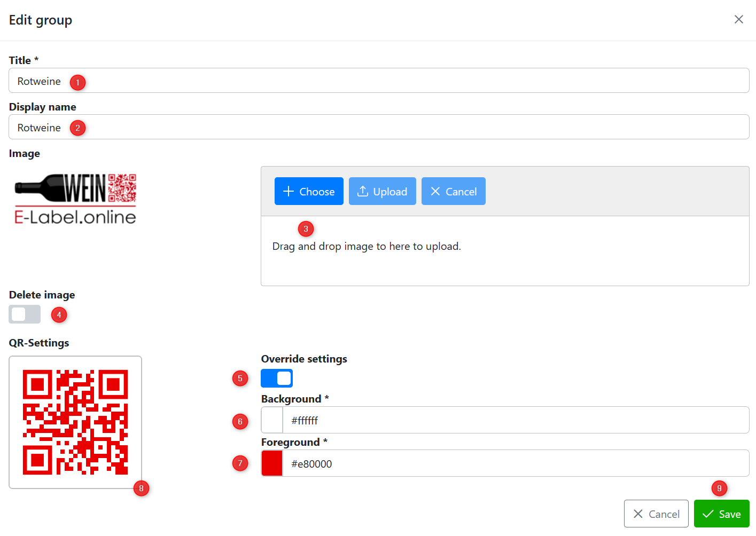Disable the Override settings switch

pos(277,379)
